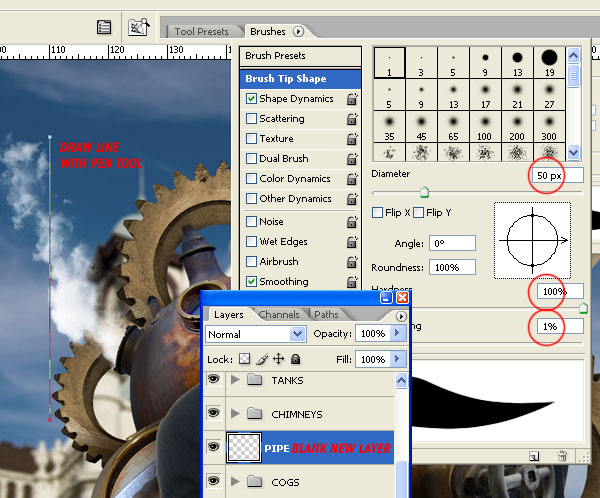The image size is (600, 498).
Task: Switch to the Paths tab
Action: (326, 315)
